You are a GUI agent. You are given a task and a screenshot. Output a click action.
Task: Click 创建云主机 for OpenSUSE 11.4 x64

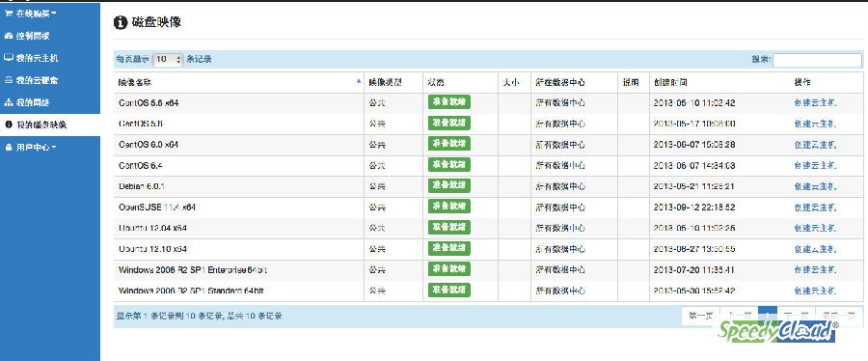click(815, 208)
